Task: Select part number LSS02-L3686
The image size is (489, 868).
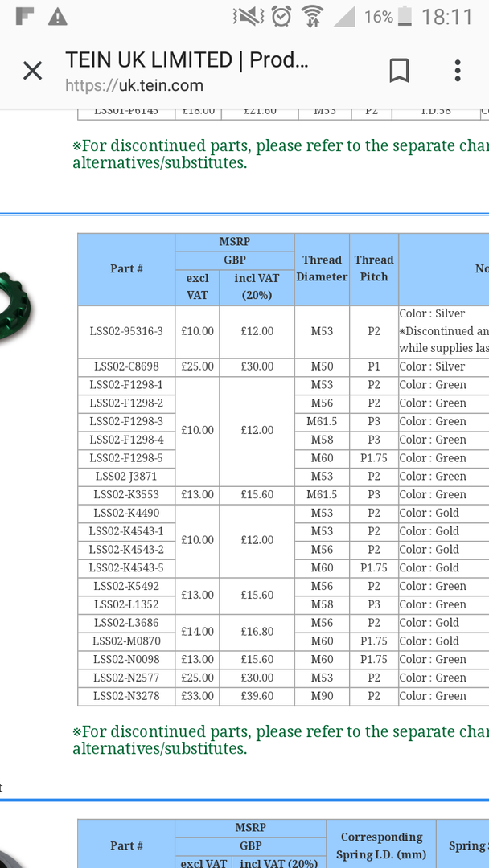Action: [126, 623]
